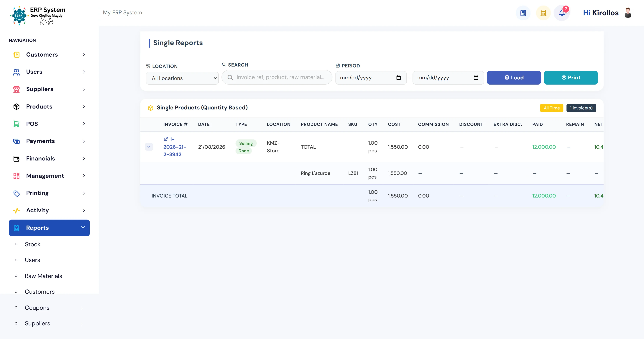Open calendar picker for start date
The height and width of the screenshot is (339, 644).
399,78
